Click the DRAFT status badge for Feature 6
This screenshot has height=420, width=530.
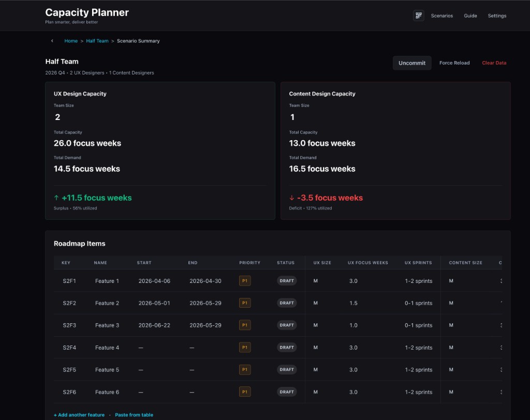tap(287, 392)
